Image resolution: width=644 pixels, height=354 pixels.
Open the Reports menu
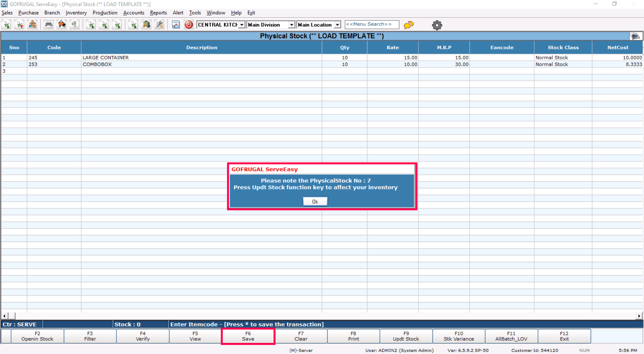[x=158, y=13]
